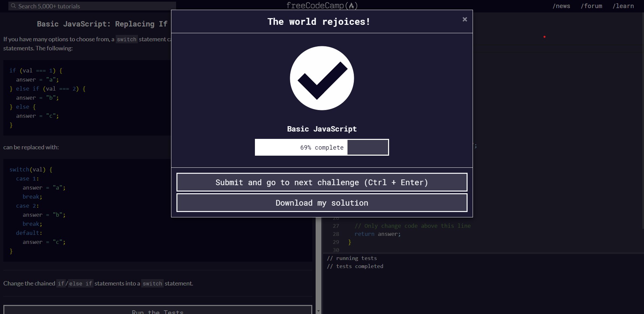Click the switch(val) example code block
The height and width of the screenshot is (314, 644).
(x=101, y=210)
